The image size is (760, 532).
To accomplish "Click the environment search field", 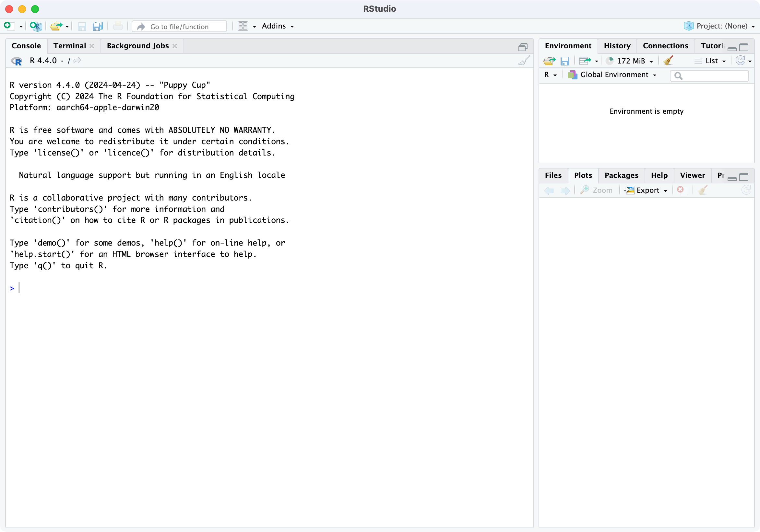I will pos(709,76).
